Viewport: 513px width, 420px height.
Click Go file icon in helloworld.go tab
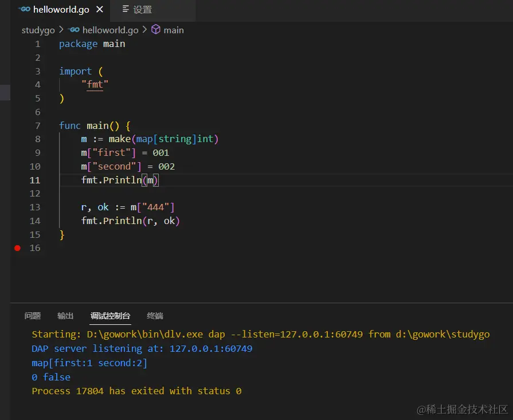pyautogui.click(x=25, y=10)
